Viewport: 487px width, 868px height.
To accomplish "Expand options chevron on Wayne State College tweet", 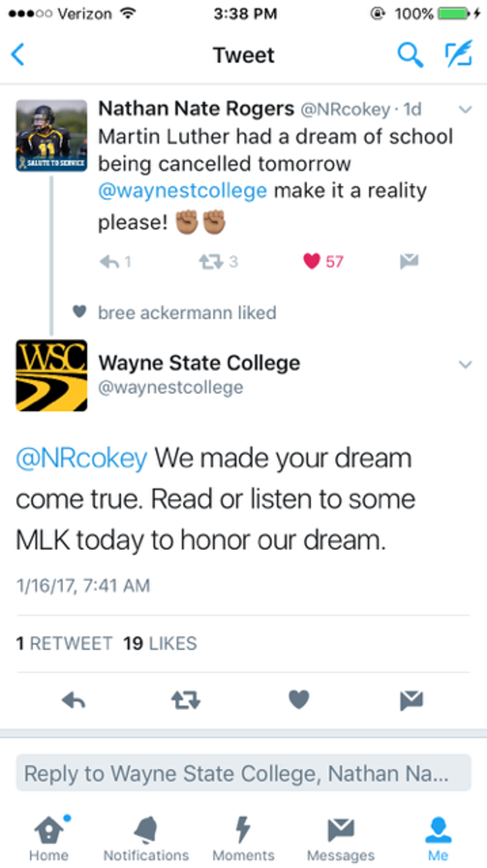I will tap(465, 364).
